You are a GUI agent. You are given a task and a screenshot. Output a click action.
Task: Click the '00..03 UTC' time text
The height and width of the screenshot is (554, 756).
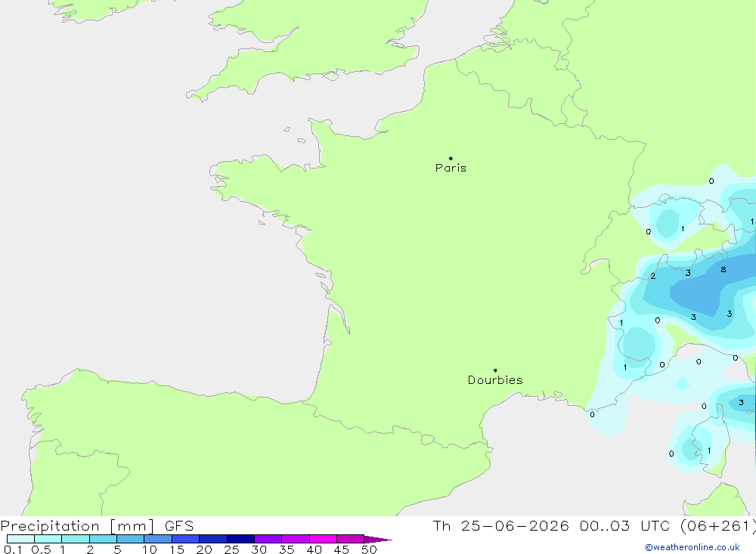pyautogui.click(x=624, y=526)
